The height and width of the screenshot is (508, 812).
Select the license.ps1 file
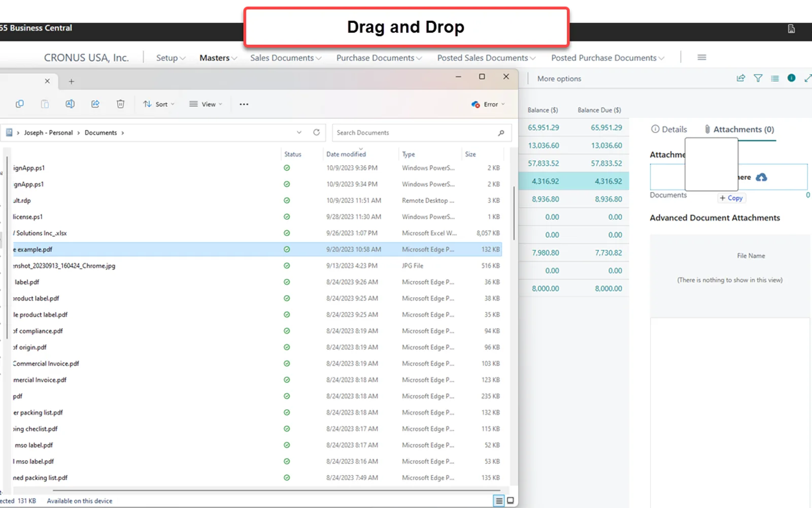(x=28, y=217)
